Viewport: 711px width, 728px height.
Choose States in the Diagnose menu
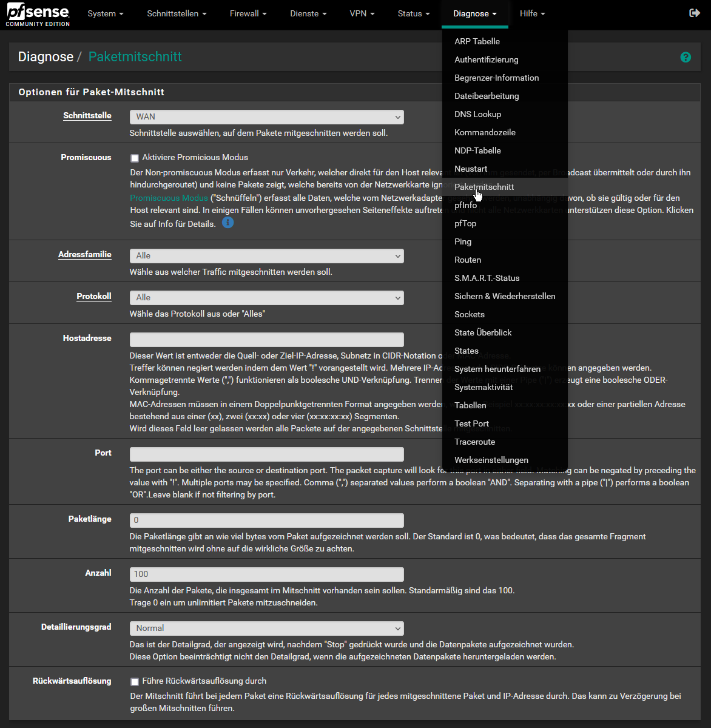pos(505,351)
